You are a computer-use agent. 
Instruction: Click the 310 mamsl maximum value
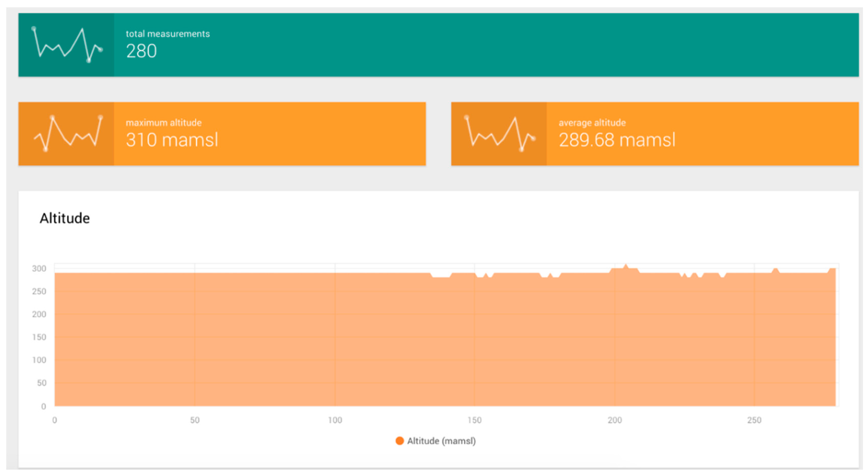pyautogui.click(x=172, y=140)
